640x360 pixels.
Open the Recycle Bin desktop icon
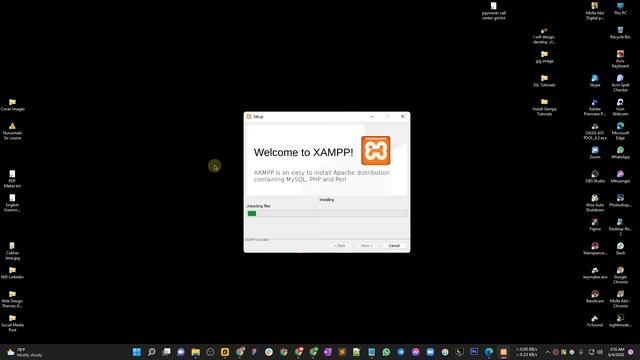[620, 33]
